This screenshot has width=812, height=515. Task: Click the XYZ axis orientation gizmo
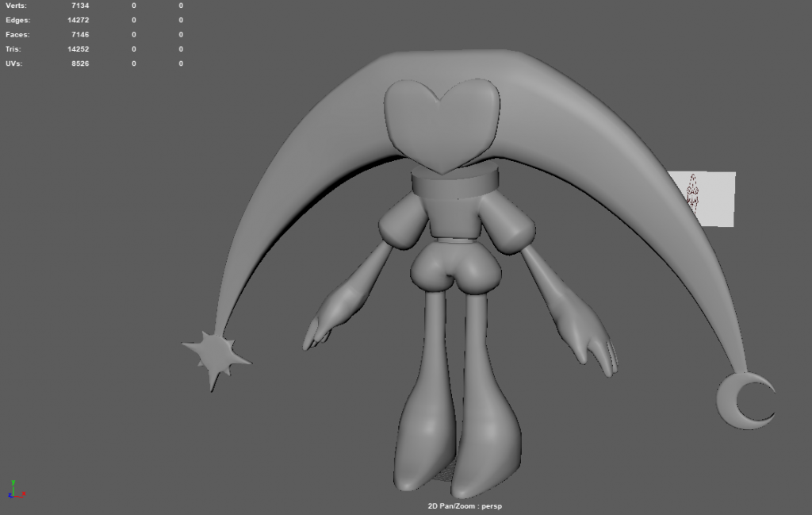click(x=16, y=490)
